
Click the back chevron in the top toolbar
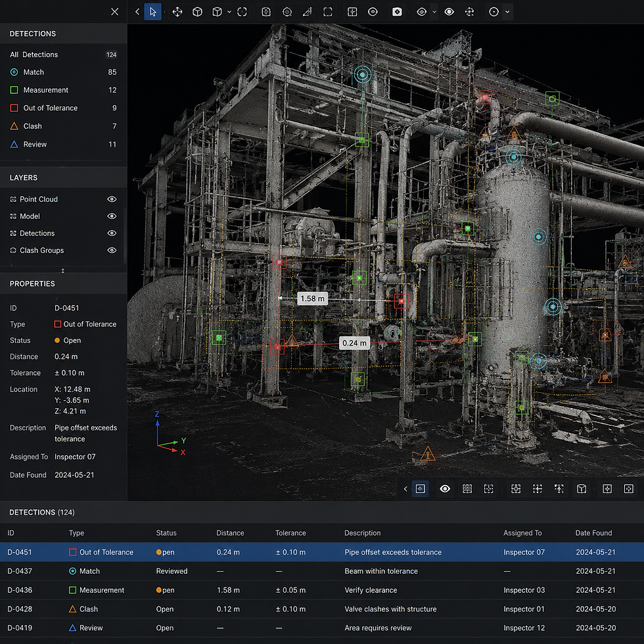137,12
